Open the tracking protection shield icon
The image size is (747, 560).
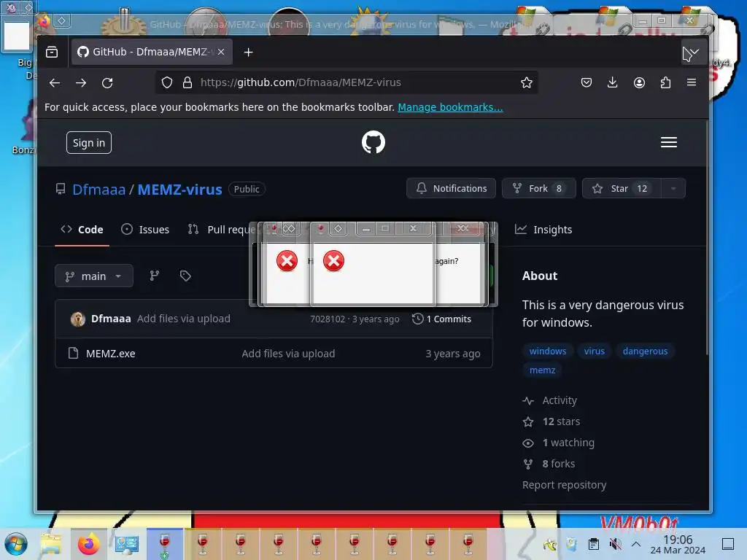(x=167, y=82)
